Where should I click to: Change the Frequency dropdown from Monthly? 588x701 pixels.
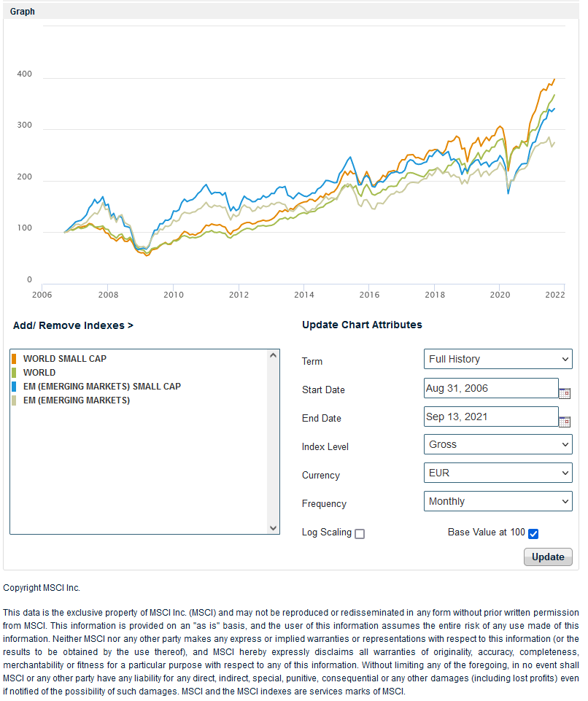(x=498, y=501)
